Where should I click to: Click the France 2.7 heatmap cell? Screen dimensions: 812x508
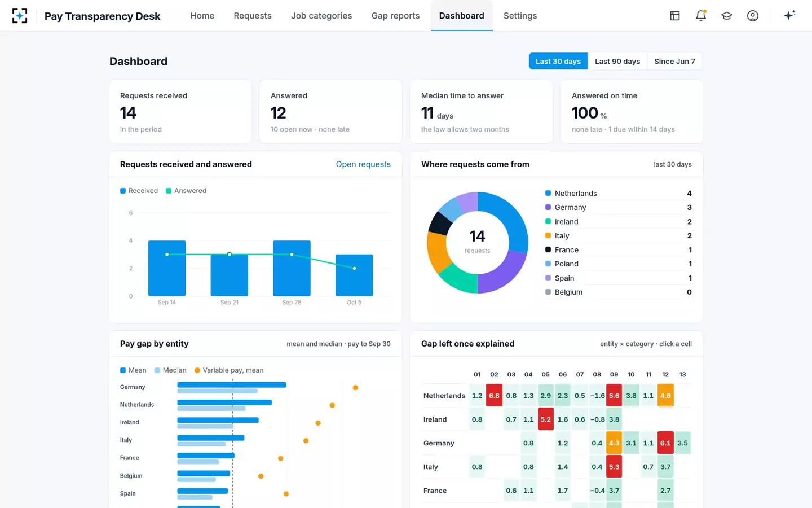tap(665, 491)
